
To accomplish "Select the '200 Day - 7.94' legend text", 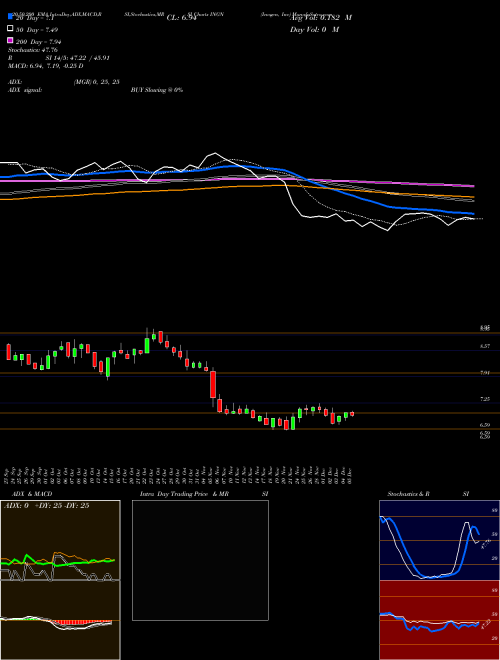I will pyautogui.click(x=39, y=42).
